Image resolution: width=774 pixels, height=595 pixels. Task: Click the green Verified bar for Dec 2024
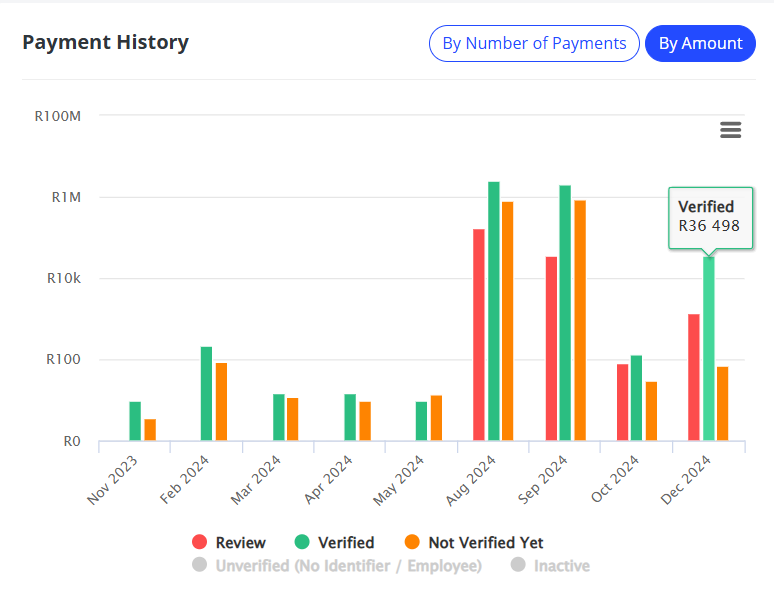709,348
